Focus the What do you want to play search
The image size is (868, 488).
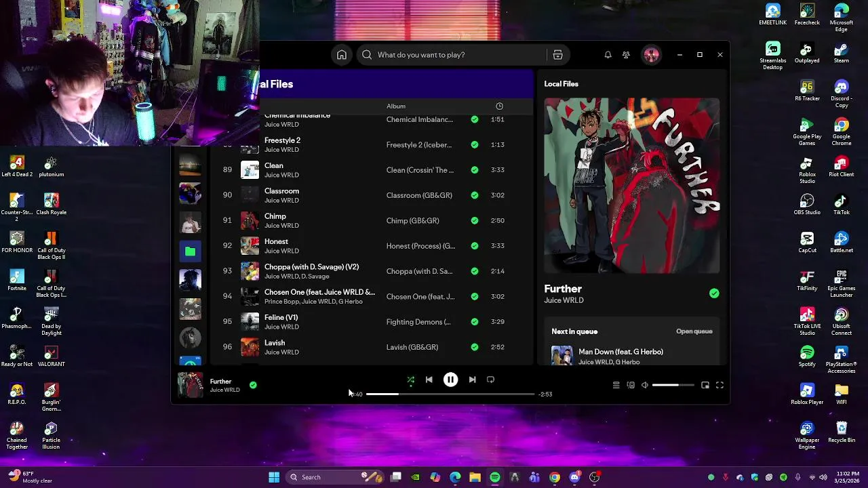click(x=452, y=55)
